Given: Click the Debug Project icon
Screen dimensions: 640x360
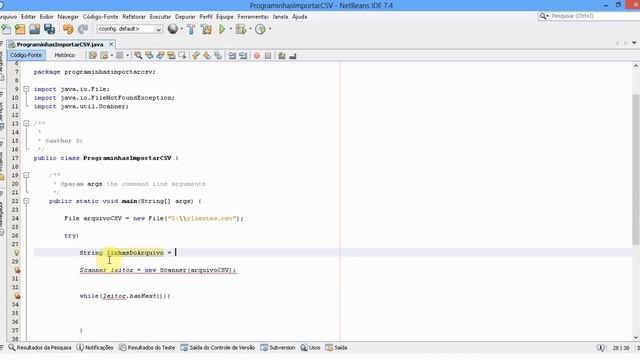Looking at the screenshot, I should tap(241, 29).
